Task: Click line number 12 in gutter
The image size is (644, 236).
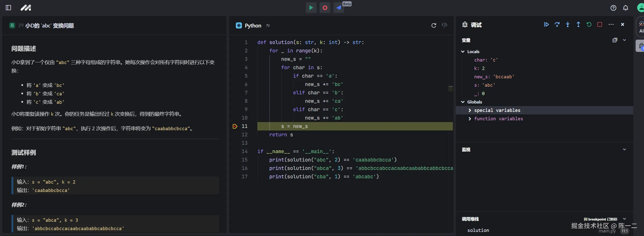Action: click(244, 135)
